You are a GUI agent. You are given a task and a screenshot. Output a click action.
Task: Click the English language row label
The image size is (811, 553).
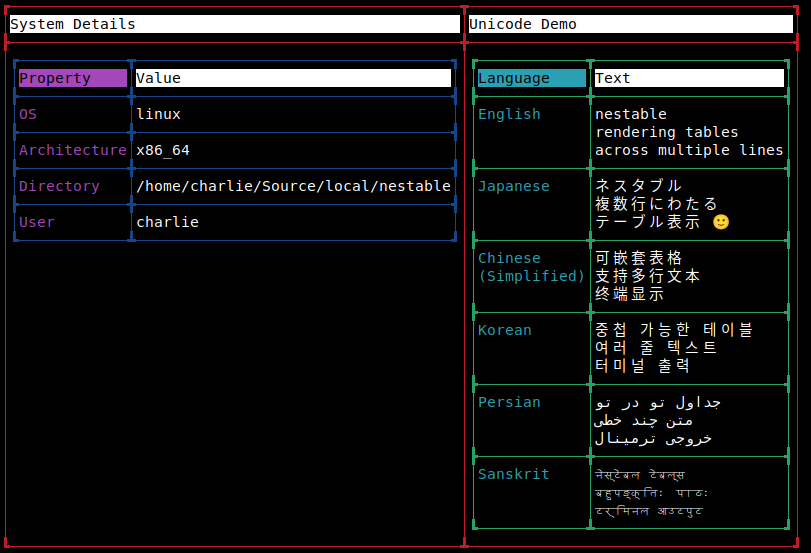[509, 114]
